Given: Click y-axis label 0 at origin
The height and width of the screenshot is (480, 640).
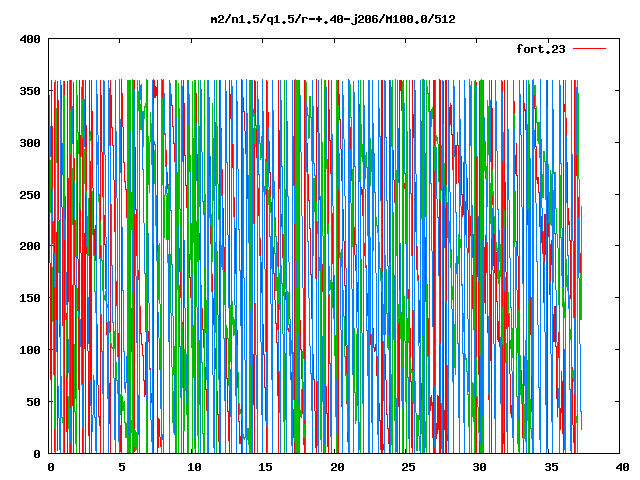Looking at the screenshot, I should pyautogui.click(x=37, y=454).
